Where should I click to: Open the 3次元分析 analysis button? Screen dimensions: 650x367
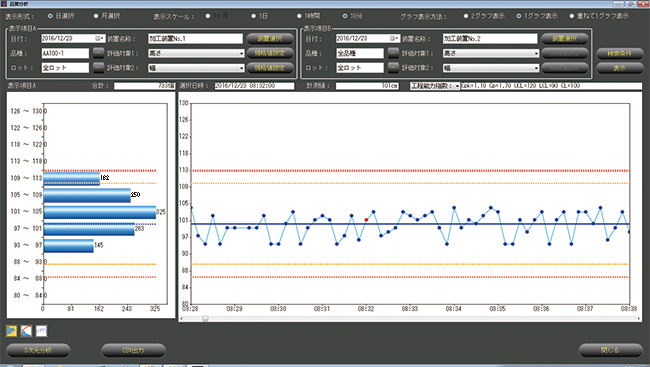[38, 350]
